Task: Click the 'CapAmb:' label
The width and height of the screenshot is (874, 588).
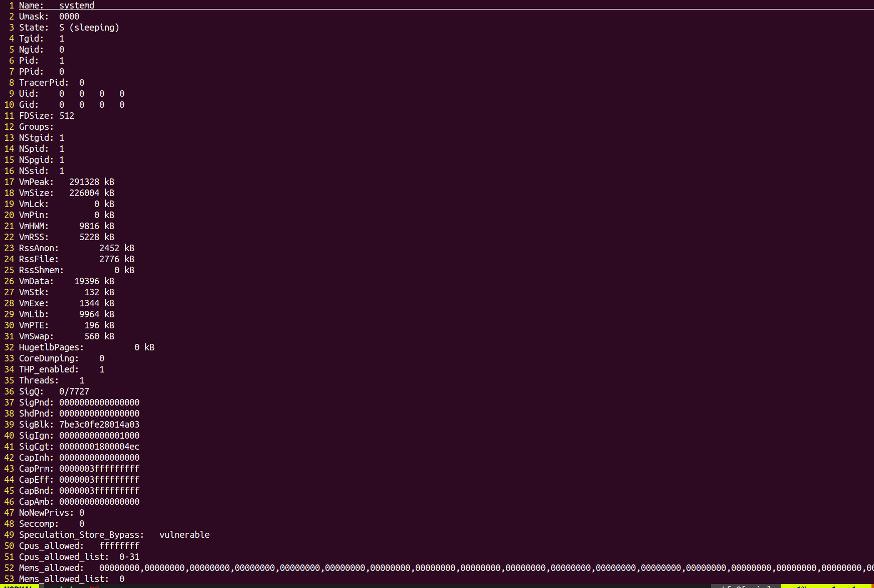Action: pos(37,502)
